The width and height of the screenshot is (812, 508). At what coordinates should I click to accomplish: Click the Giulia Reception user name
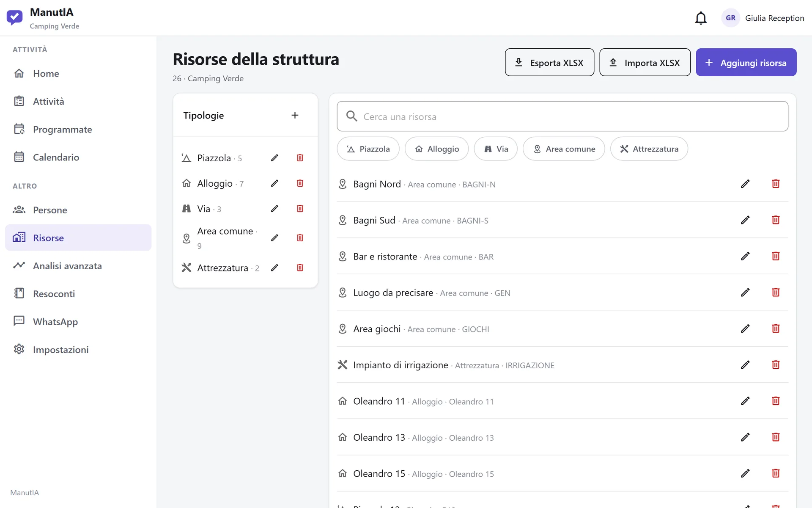pos(774,18)
